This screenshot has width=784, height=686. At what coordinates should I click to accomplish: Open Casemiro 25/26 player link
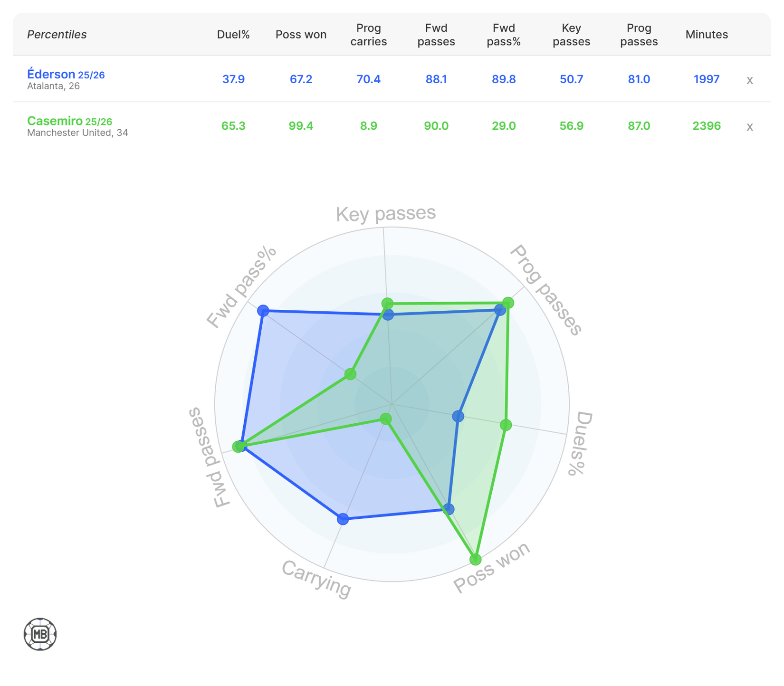[x=69, y=121]
